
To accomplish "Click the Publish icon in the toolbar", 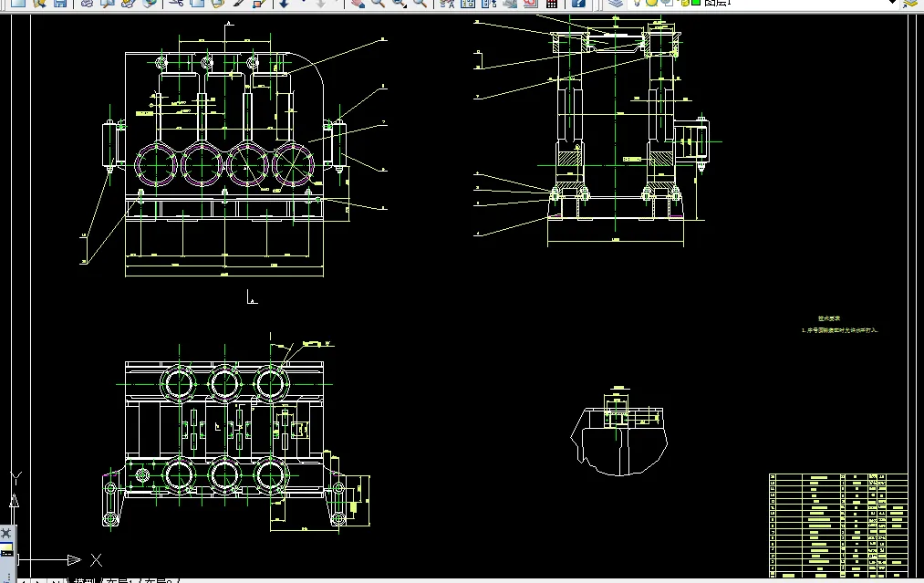I will point(128,3).
